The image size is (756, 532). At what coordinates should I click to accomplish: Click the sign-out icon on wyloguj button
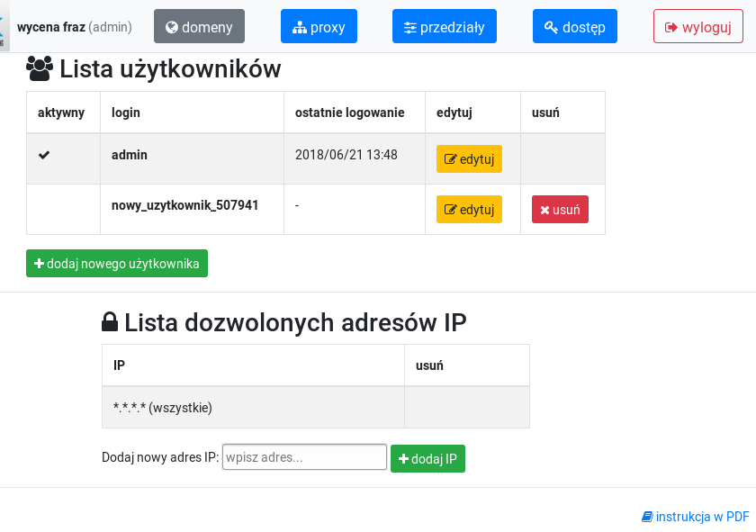tap(671, 27)
